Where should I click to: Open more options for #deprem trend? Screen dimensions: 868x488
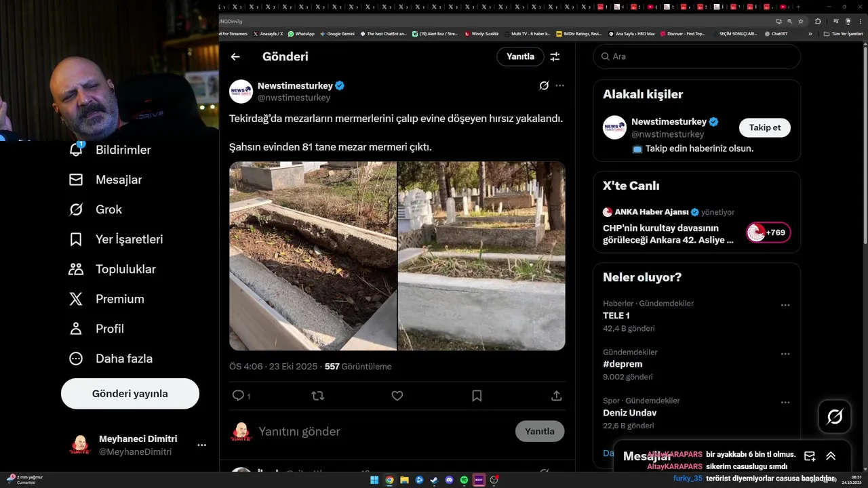785,354
